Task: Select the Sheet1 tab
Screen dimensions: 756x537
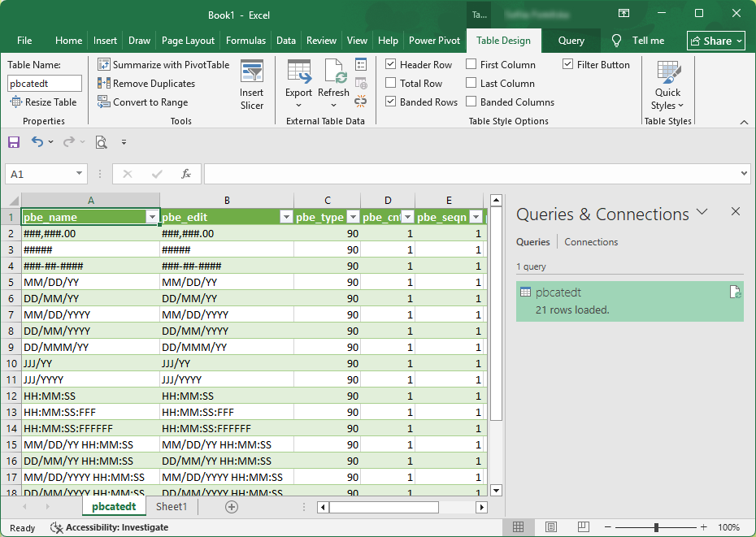Action: [171, 506]
